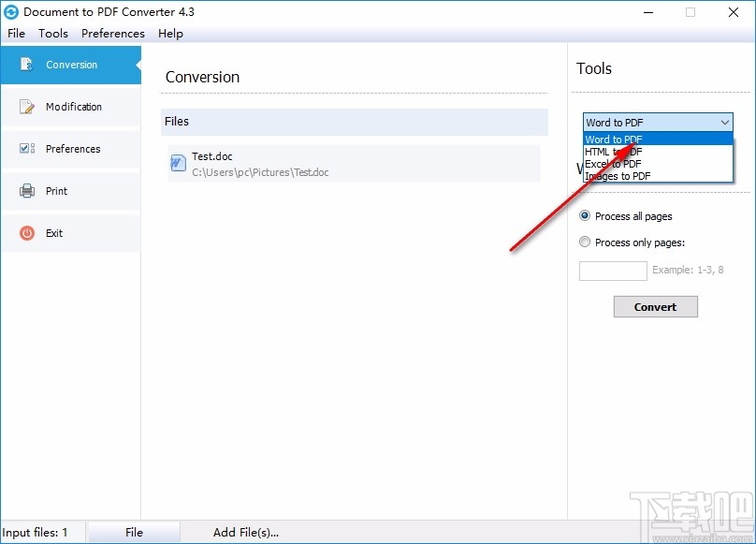Open the Tools menu
This screenshot has width=756, height=544.
(x=52, y=34)
